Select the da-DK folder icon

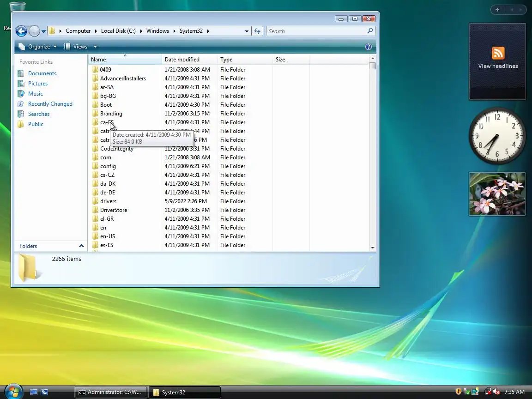tap(95, 184)
